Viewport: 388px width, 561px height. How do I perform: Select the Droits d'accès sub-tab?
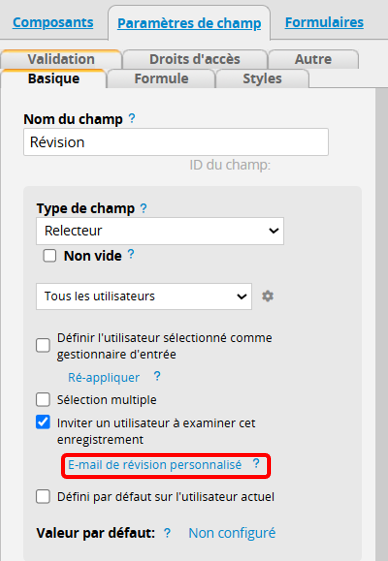[x=195, y=59]
